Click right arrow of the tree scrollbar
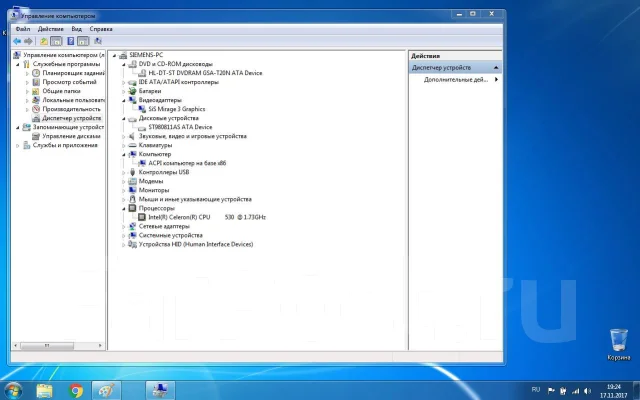 [x=100, y=346]
